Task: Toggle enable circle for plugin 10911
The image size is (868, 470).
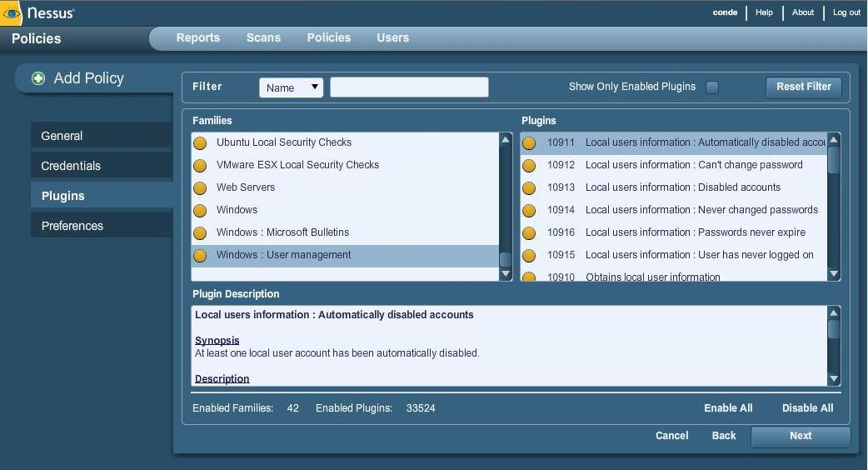Action: click(x=529, y=142)
